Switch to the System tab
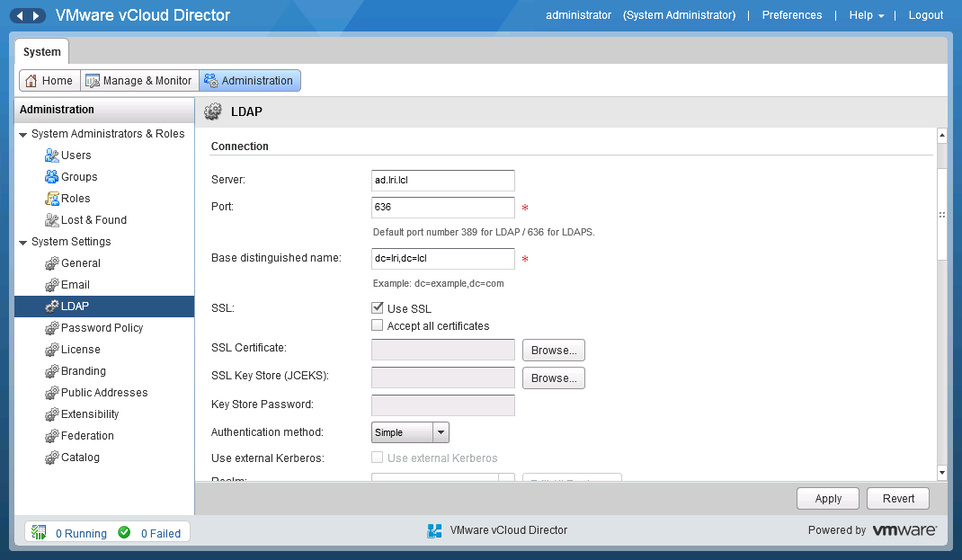Viewport: 962px width, 560px height. pos(41,52)
